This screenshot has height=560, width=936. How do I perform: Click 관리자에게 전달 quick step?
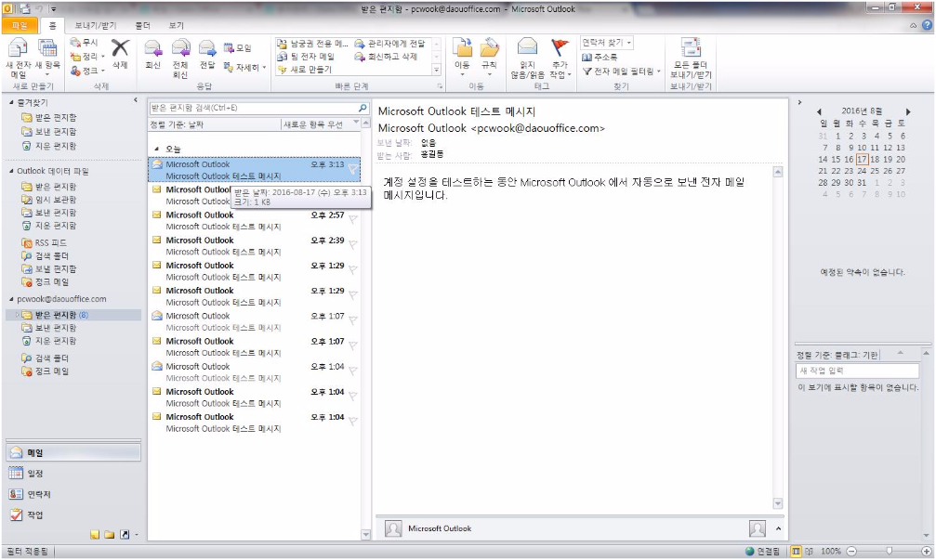(x=389, y=44)
